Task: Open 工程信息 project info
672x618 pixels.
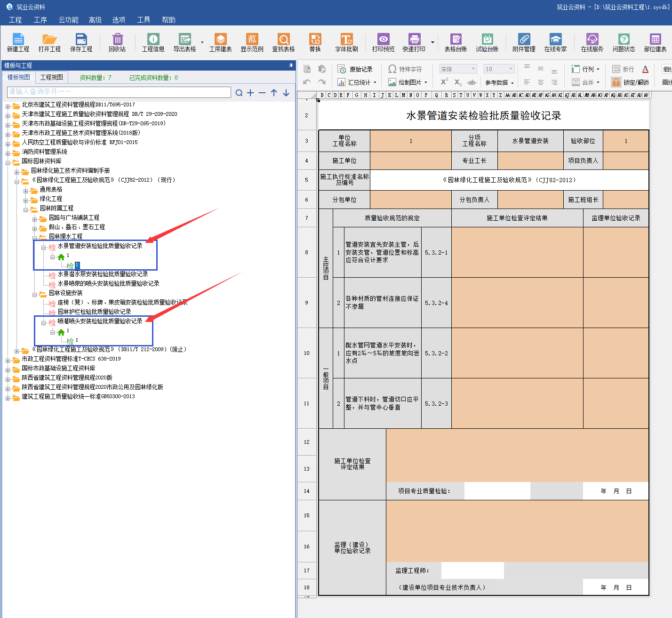Action: (153, 42)
